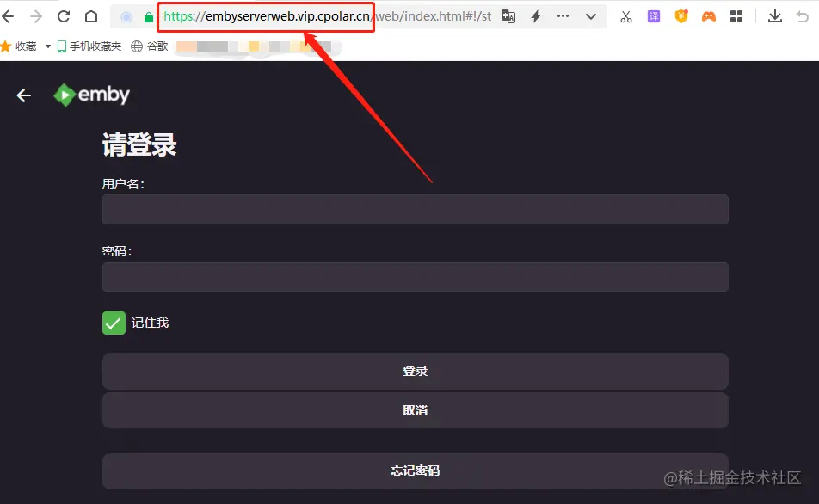Open the four-squares apps grid icon

736,16
